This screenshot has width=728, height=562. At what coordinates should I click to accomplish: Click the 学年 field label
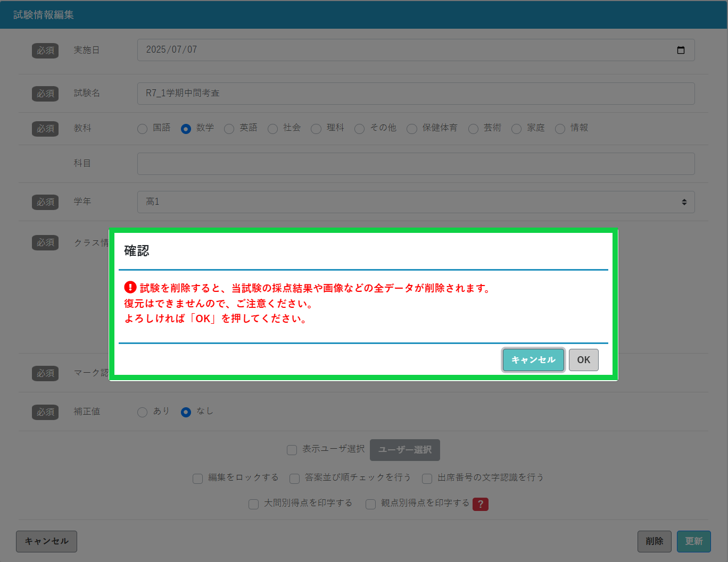tap(82, 202)
